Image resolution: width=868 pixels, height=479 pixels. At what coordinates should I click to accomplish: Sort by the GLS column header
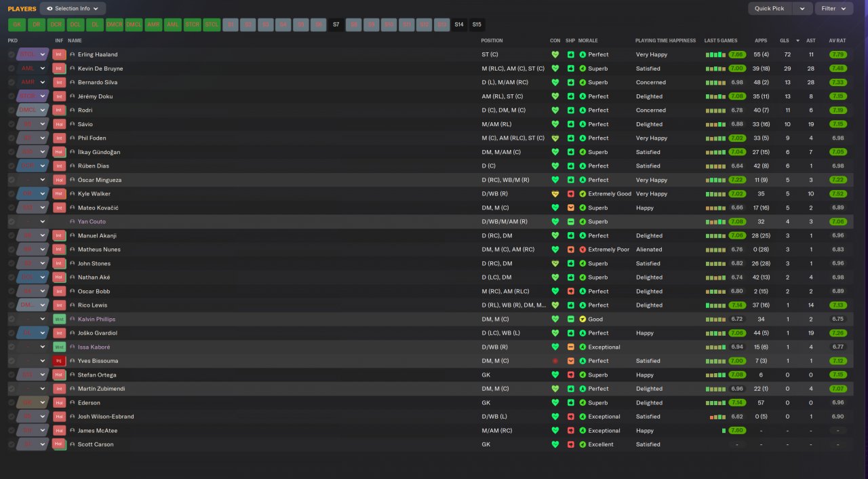784,41
